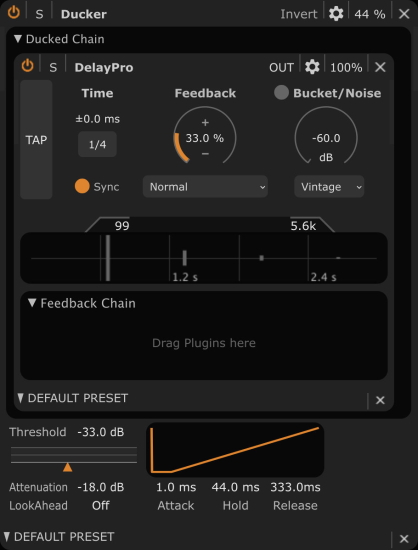Open the Vintage noise type dropdown
Viewport: 418px width, 550px height.
click(329, 187)
